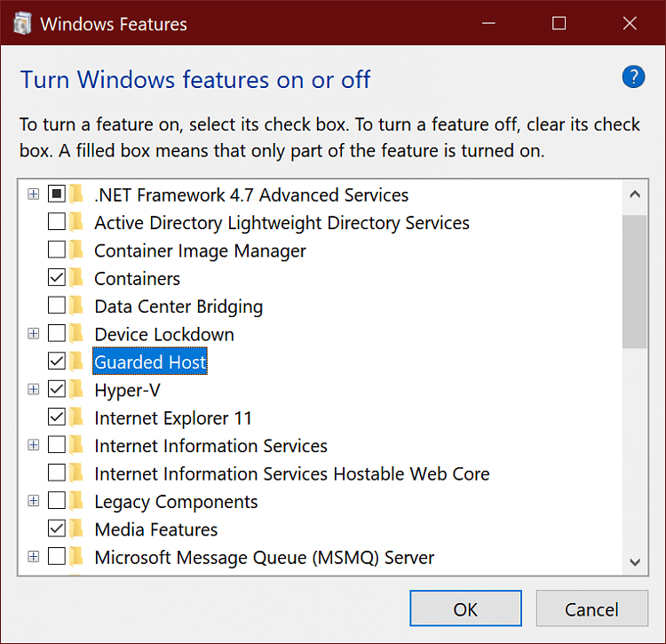Click the scroll up arrow of features list
666x644 pixels.
[x=635, y=195]
